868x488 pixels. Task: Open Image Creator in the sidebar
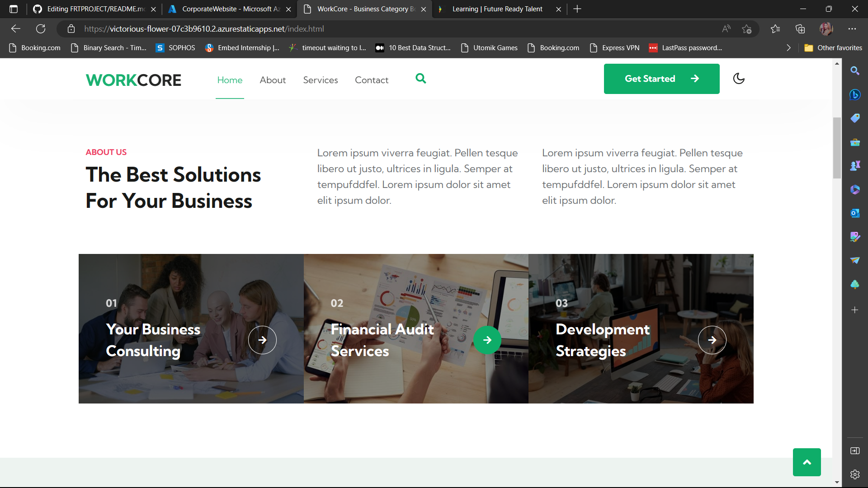tap(855, 236)
